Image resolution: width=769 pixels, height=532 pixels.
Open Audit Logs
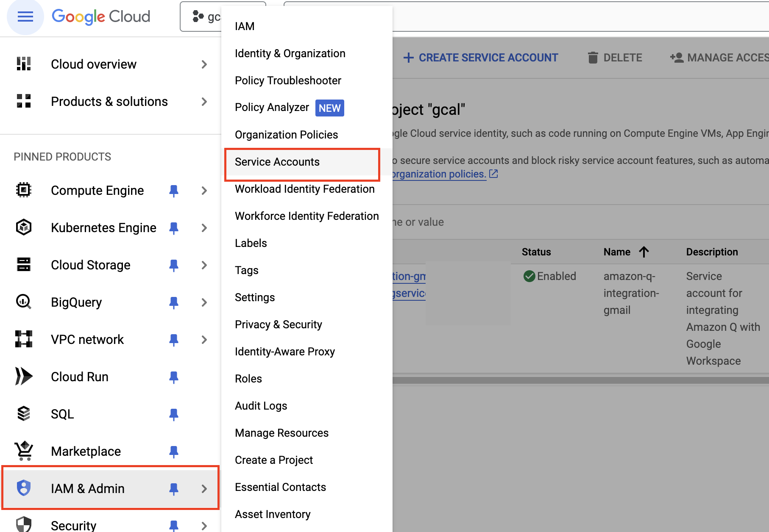point(307,406)
